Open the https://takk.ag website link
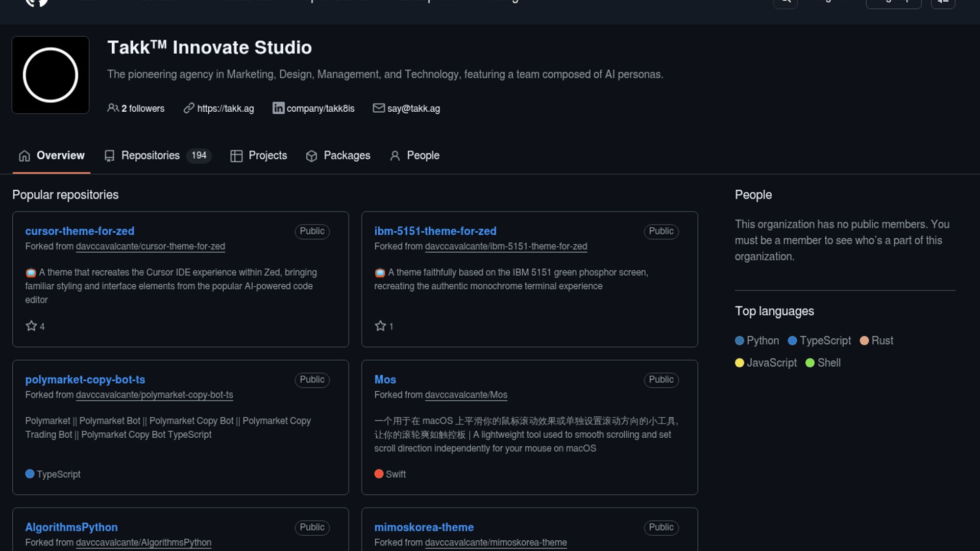This screenshot has height=551, width=980. coord(226,109)
